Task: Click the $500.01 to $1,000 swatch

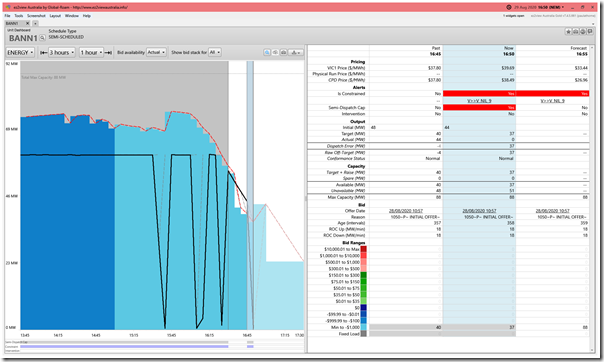Action: click(363, 262)
